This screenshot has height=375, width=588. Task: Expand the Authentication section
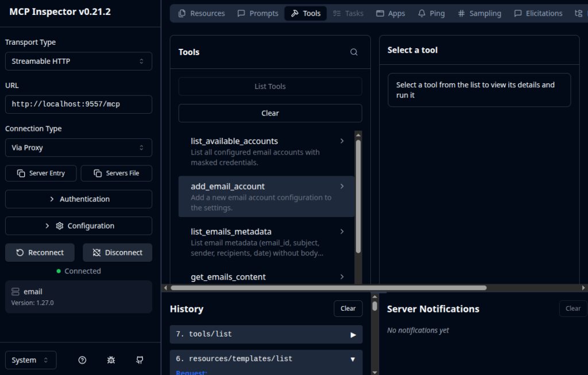[x=78, y=199]
